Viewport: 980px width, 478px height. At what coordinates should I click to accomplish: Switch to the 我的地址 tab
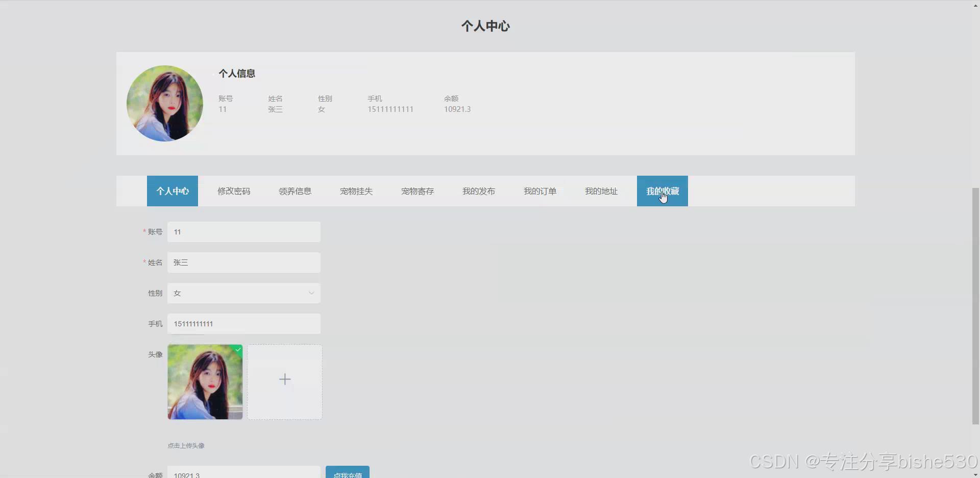pos(600,191)
